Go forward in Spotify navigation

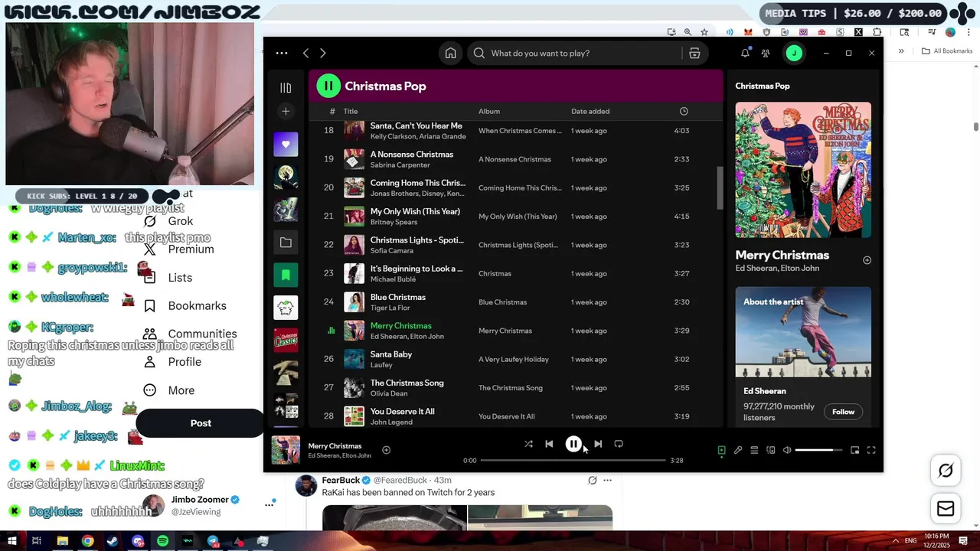[322, 54]
